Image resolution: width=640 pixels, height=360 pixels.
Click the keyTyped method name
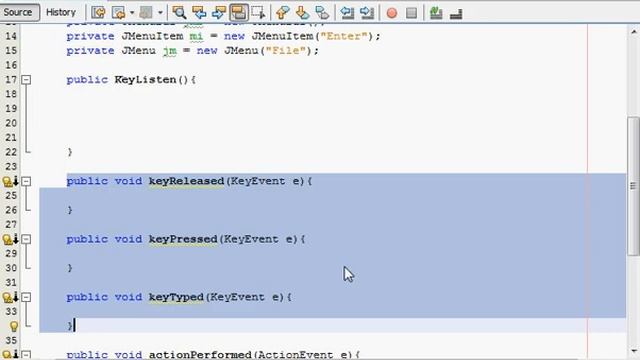pos(176,297)
